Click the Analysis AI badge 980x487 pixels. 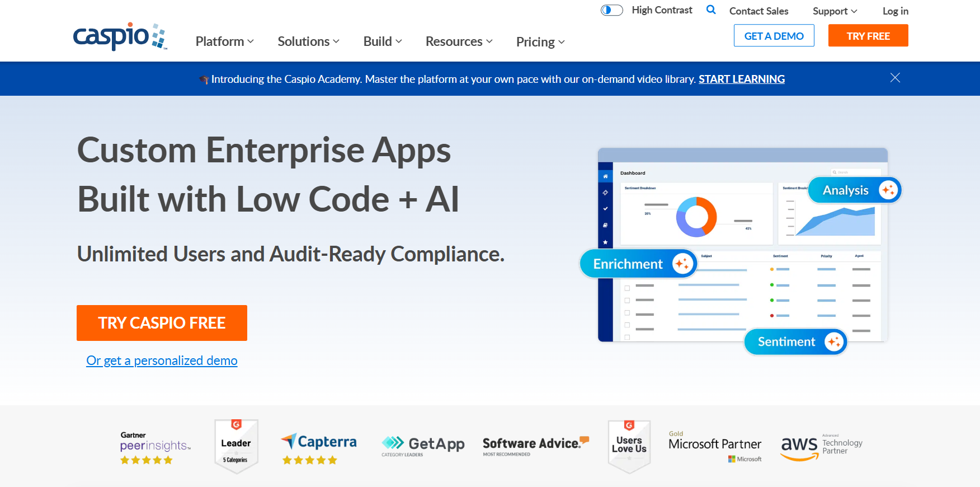coord(855,190)
